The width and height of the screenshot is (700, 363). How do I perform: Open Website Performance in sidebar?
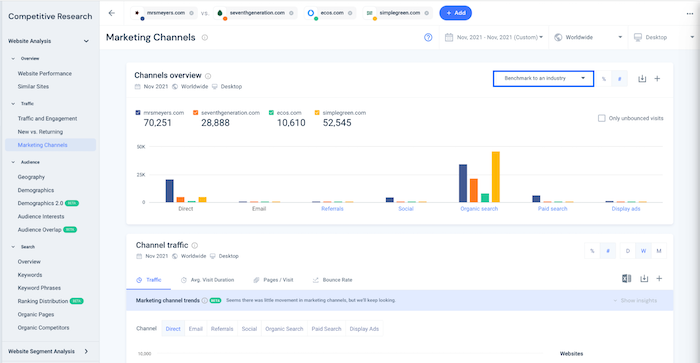pyautogui.click(x=45, y=74)
